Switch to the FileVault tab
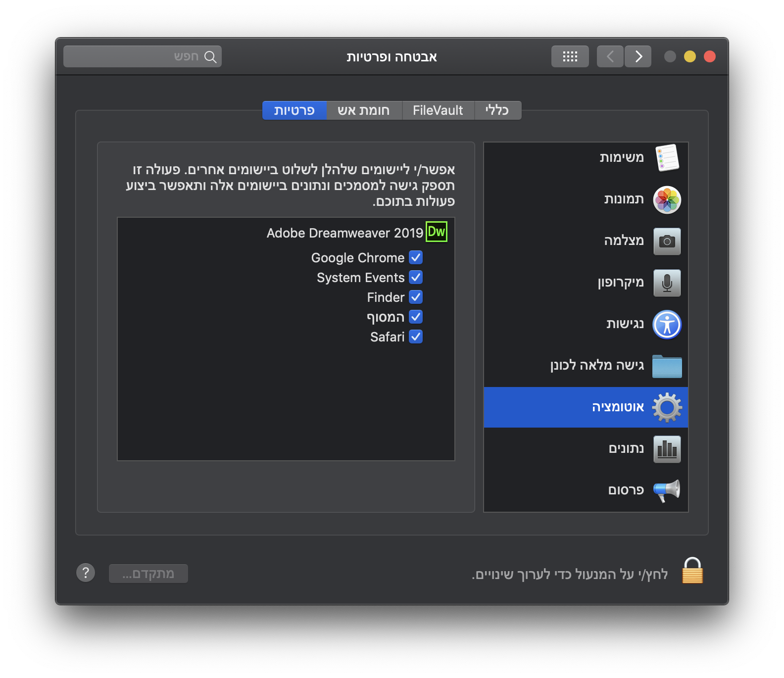This screenshot has height=678, width=784. pos(438,110)
